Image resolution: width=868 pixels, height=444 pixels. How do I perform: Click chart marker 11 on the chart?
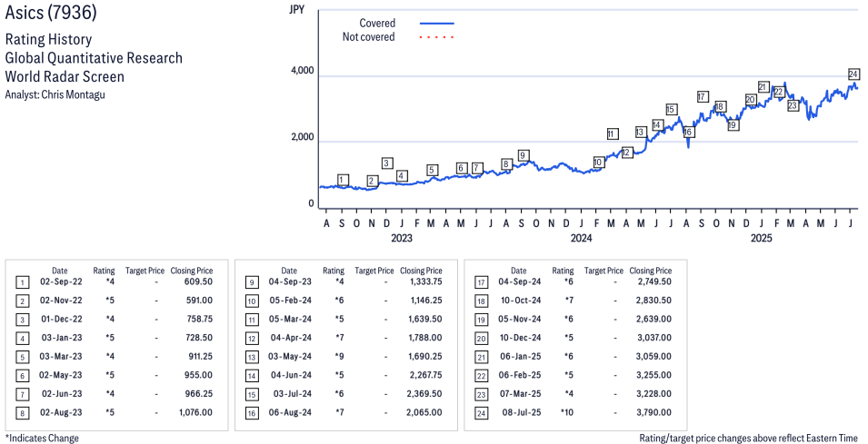(612, 133)
